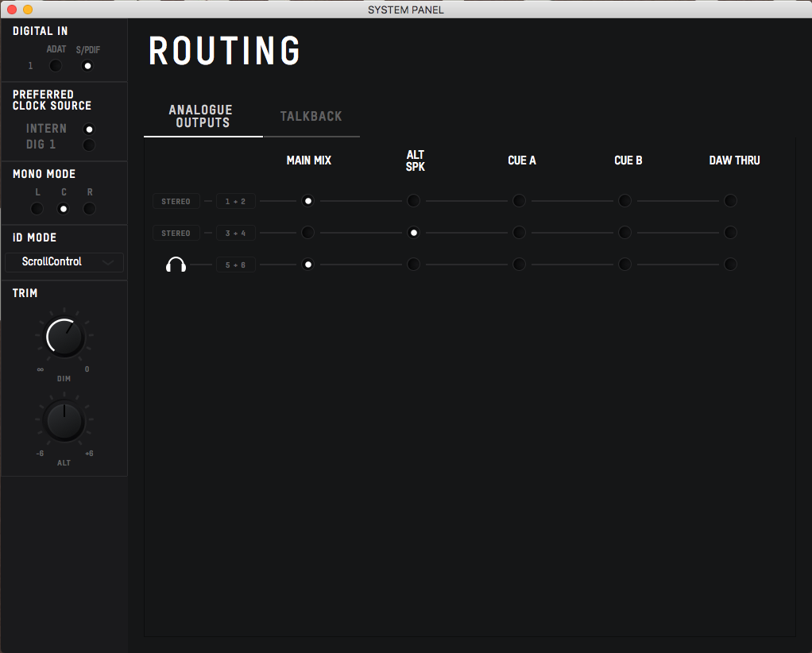This screenshot has height=653, width=812.
Task: Select INTERN as preferred clock source
Action: [x=89, y=128]
